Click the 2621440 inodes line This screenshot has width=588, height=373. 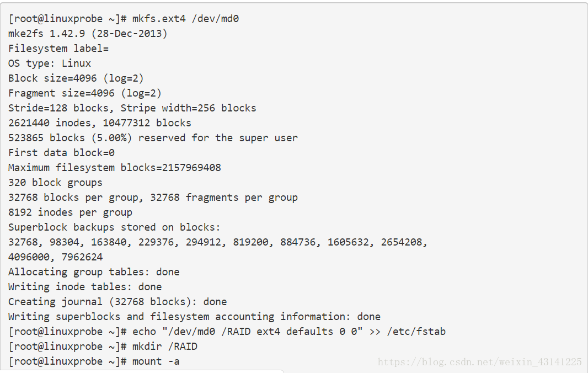(100, 123)
